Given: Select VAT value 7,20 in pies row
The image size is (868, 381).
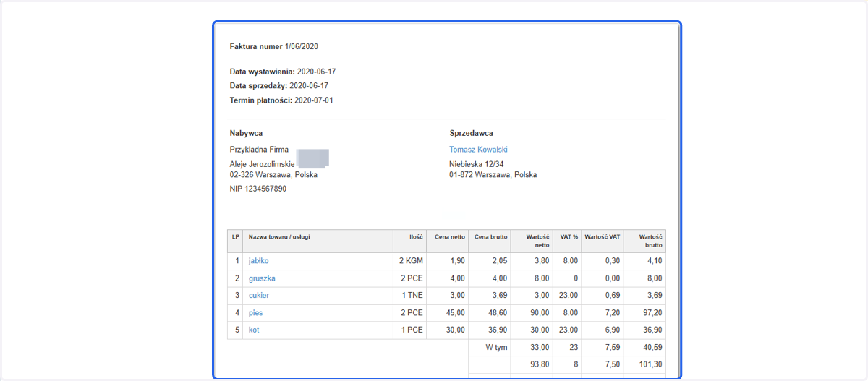Looking at the screenshot, I should coord(612,313).
